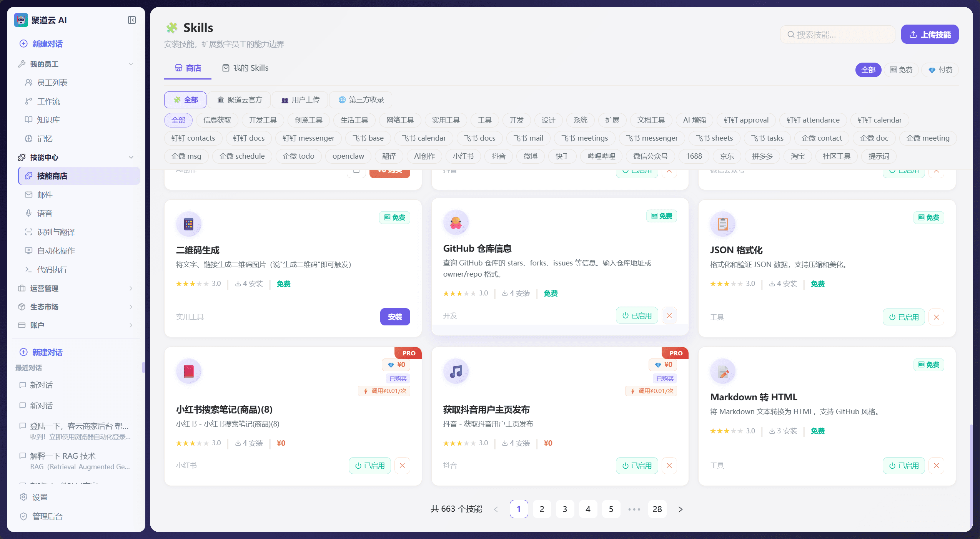Go to the next page of skills
Screen dimensions: 980x539
pyautogui.click(x=680, y=509)
